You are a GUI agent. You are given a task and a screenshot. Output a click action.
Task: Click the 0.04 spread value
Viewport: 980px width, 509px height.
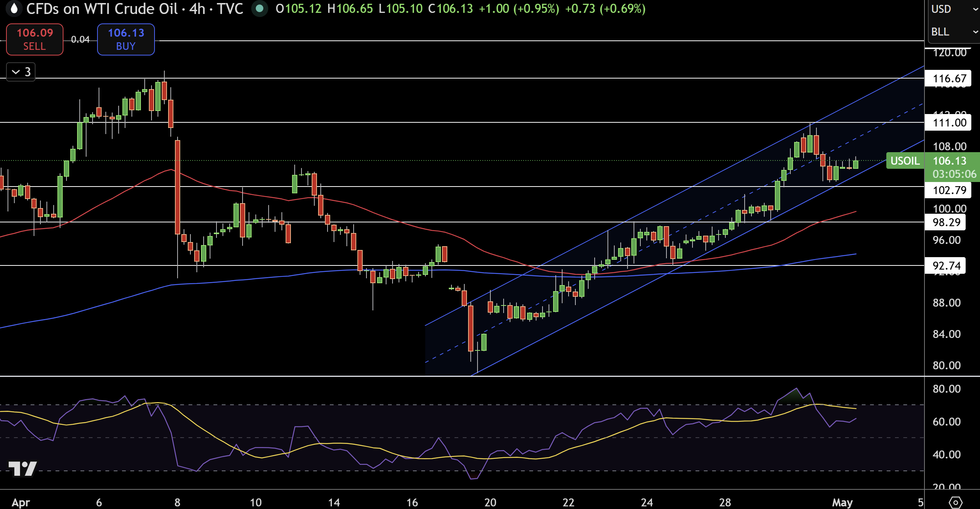(80, 39)
